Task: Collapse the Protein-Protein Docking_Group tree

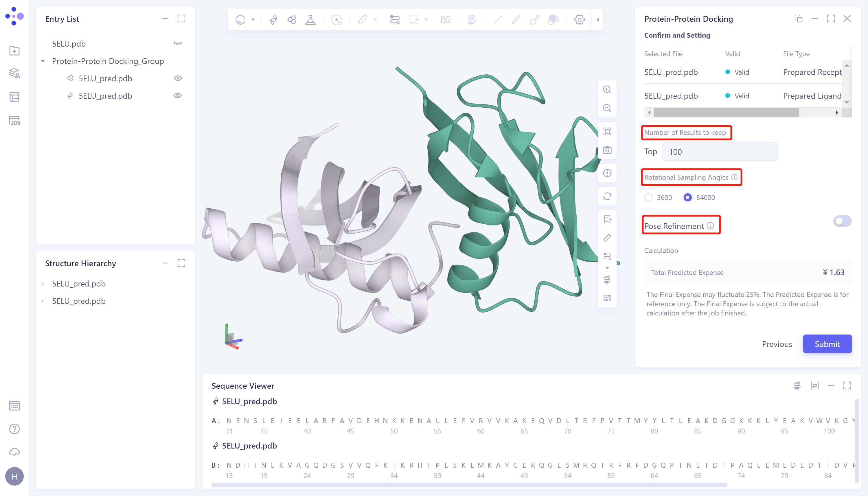Action: (x=43, y=61)
